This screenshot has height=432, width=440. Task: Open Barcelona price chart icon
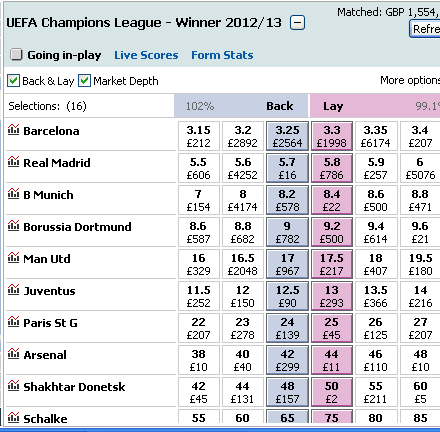13,129
